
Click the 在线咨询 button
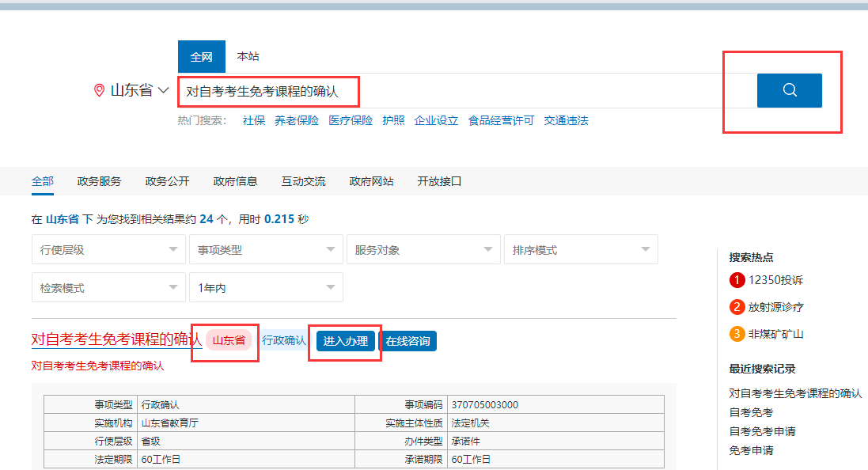pyautogui.click(x=408, y=341)
